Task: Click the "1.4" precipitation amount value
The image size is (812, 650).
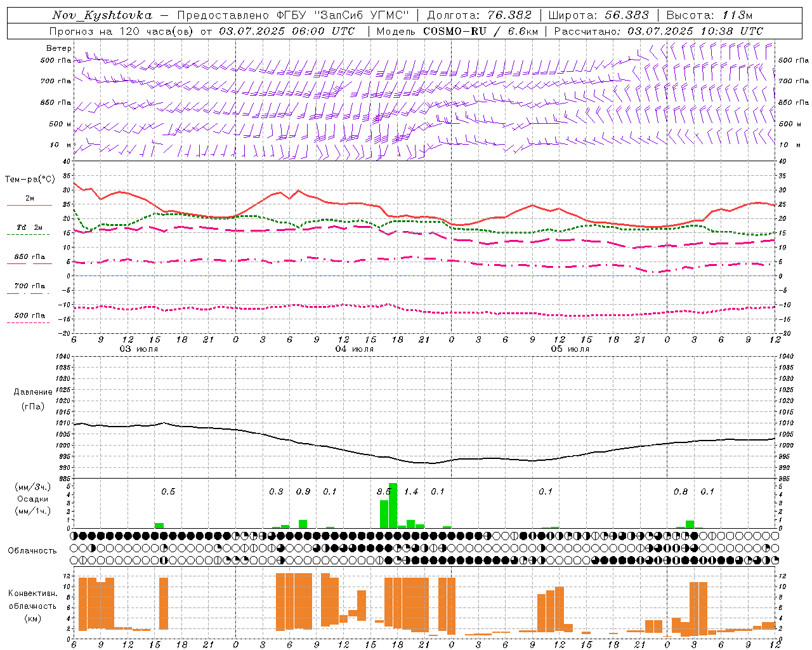Action: [x=411, y=492]
